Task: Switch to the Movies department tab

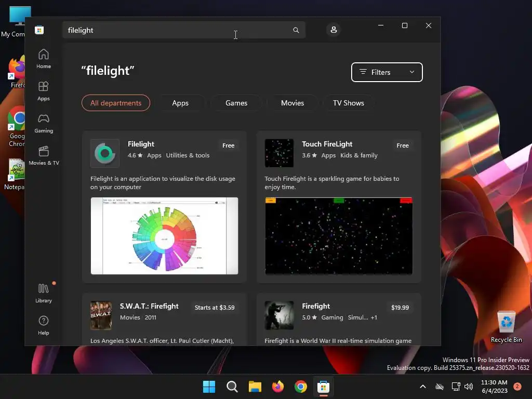Action: point(292,103)
